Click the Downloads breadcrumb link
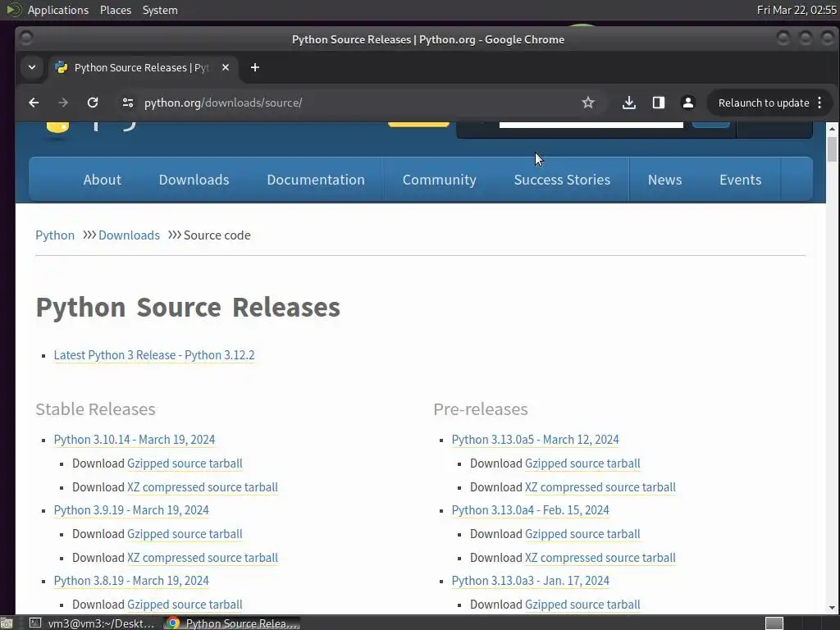Screen dimensions: 840x630 (129, 235)
